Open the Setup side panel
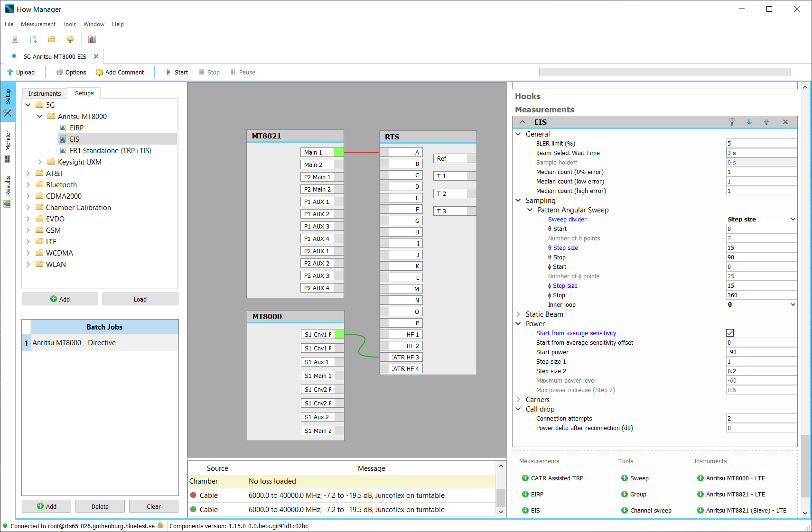The height and width of the screenshot is (532, 812). [8, 102]
